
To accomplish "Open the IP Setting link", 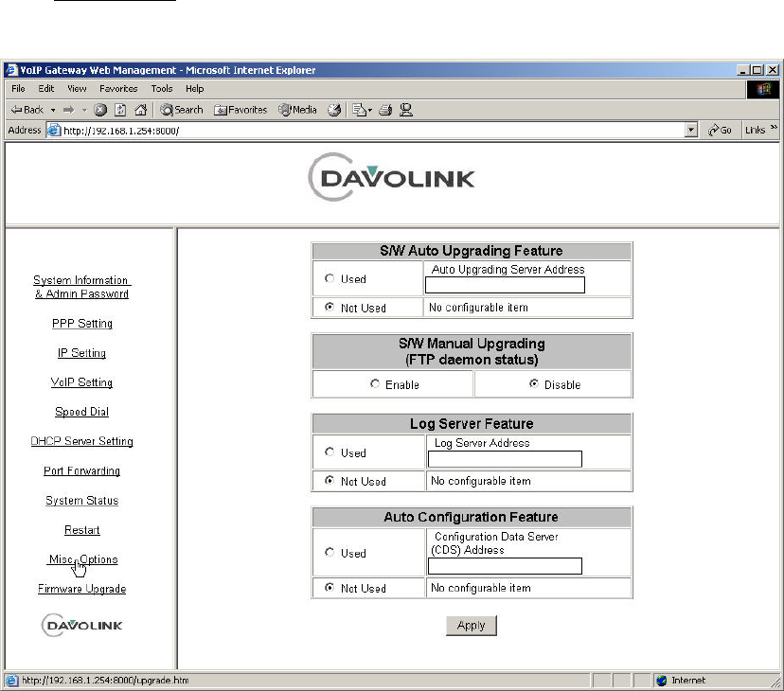I will [x=82, y=353].
